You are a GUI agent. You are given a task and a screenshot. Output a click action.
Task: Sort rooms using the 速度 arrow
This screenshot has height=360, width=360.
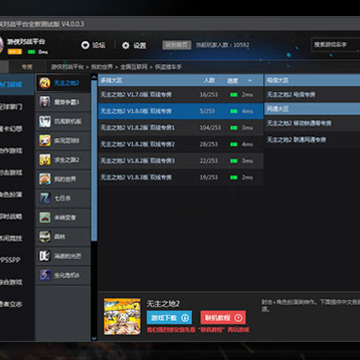click(250, 81)
